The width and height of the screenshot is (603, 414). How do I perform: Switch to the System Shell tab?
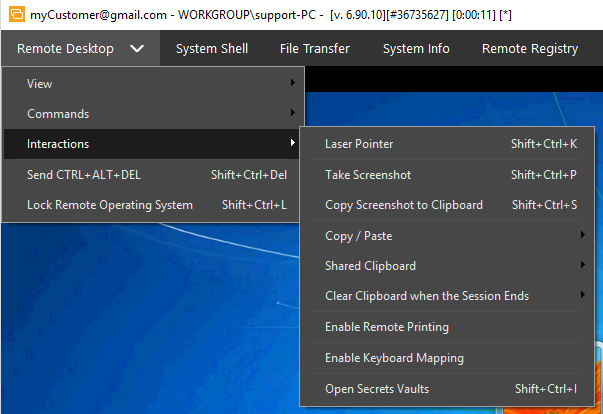pos(212,49)
